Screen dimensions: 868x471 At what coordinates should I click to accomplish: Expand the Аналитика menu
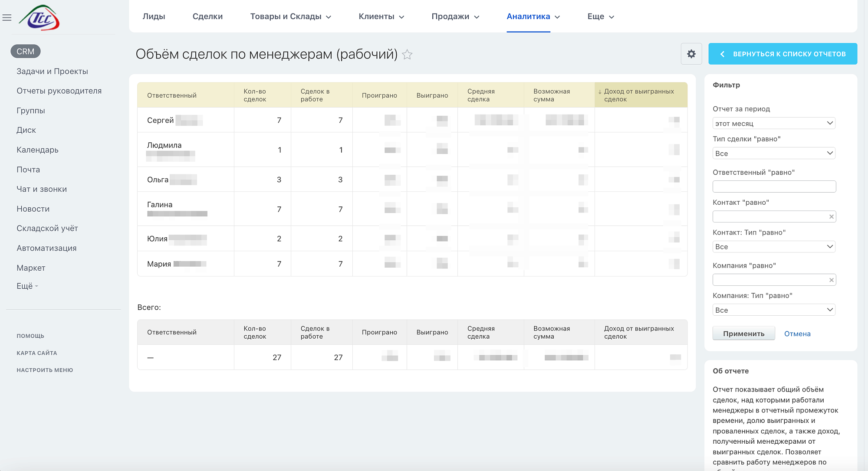533,16
